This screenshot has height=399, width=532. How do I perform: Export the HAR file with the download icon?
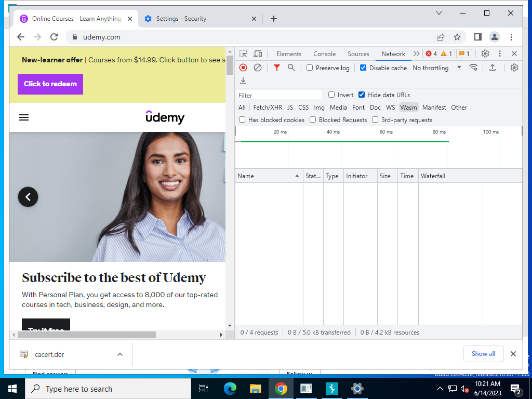243,81
